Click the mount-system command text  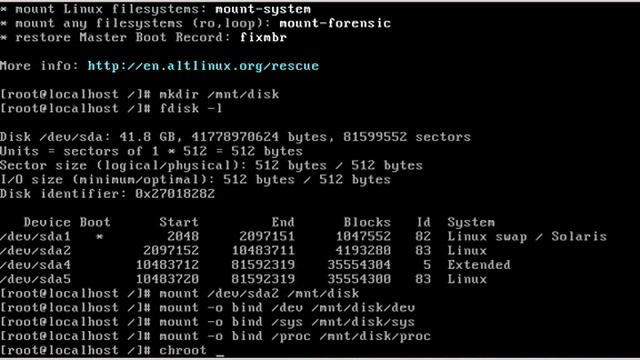click(263, 9)
